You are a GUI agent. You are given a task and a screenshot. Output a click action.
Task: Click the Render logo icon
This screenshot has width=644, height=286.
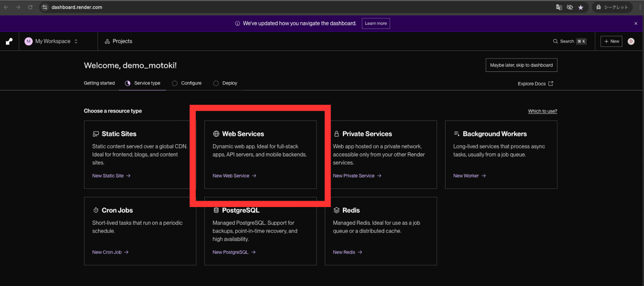(x=9, y=41)
